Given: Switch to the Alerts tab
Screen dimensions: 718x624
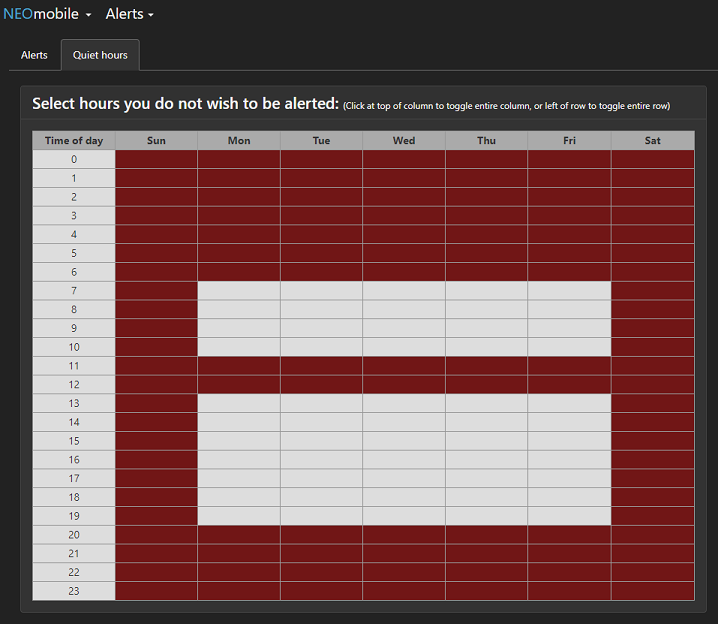Looking at the screenshot, I should [34, 55].
